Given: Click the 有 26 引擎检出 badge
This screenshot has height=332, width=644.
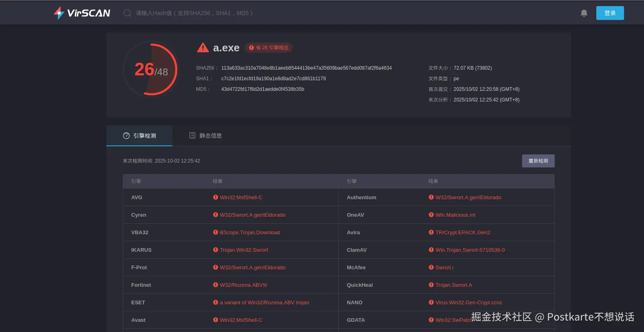Looking at the screenshot, I should (269, 48).
